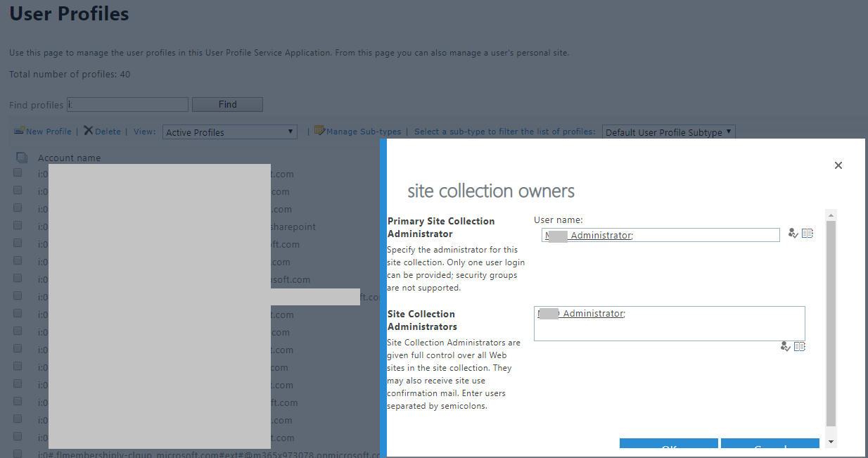Click the dialog scrollbar down arrow

click(831, 441)
